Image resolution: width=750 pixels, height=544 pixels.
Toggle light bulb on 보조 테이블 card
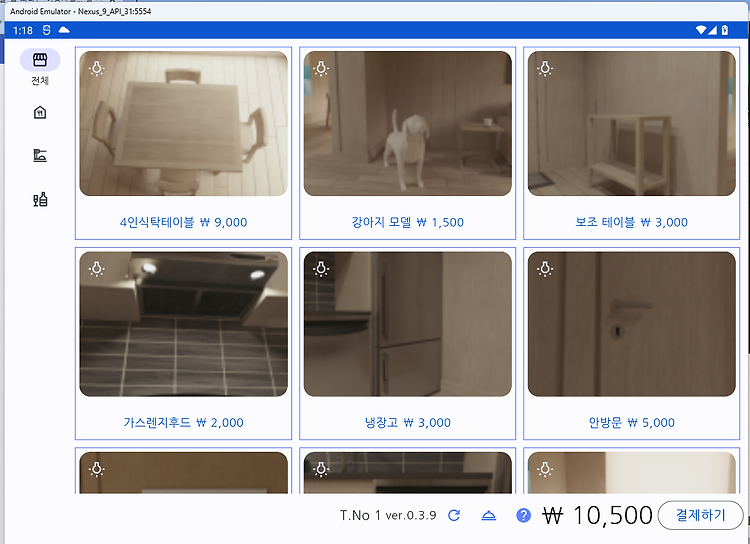tap(545, 68)
